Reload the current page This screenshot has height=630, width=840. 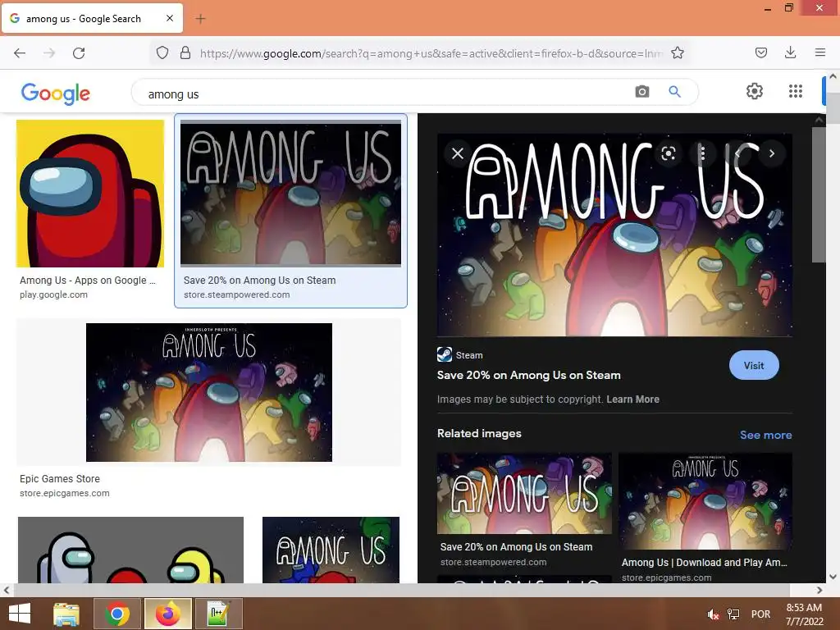point(79,52)
